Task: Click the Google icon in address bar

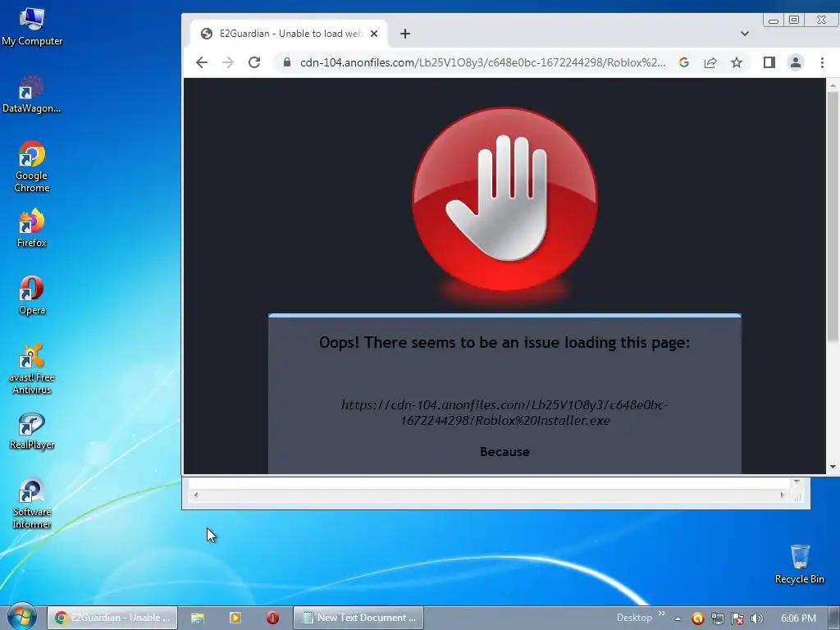Action: (683, 62)
